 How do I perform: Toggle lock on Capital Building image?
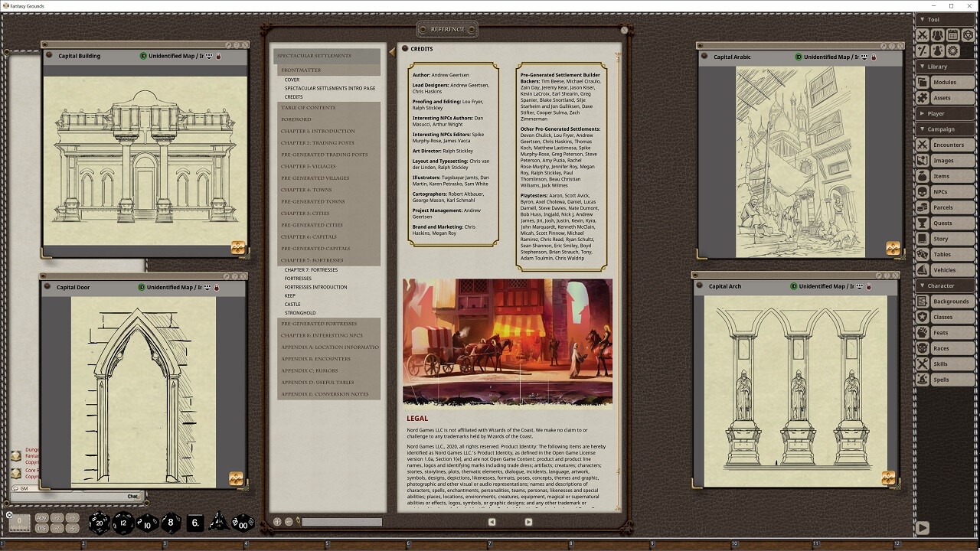point(218,56)
